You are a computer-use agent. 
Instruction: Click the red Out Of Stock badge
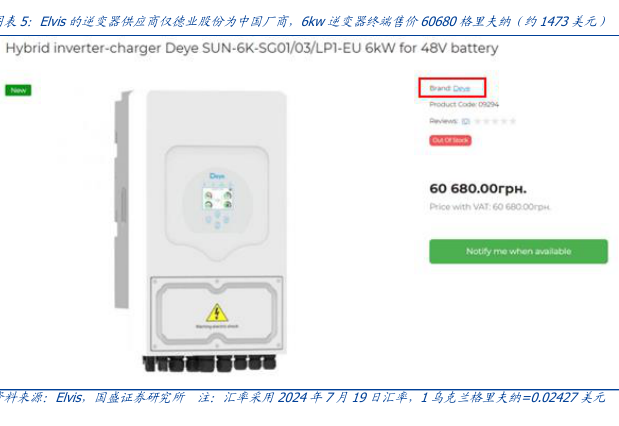(x=450, y=140)
